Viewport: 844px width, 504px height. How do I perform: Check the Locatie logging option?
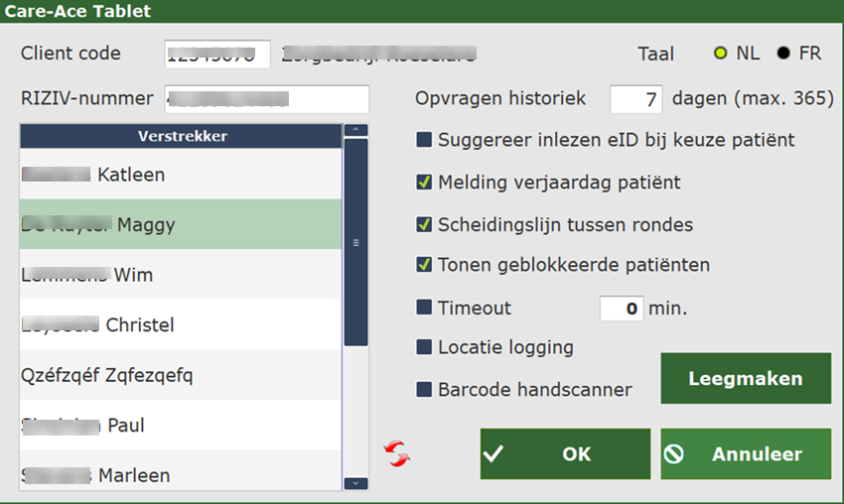point(424,348)
